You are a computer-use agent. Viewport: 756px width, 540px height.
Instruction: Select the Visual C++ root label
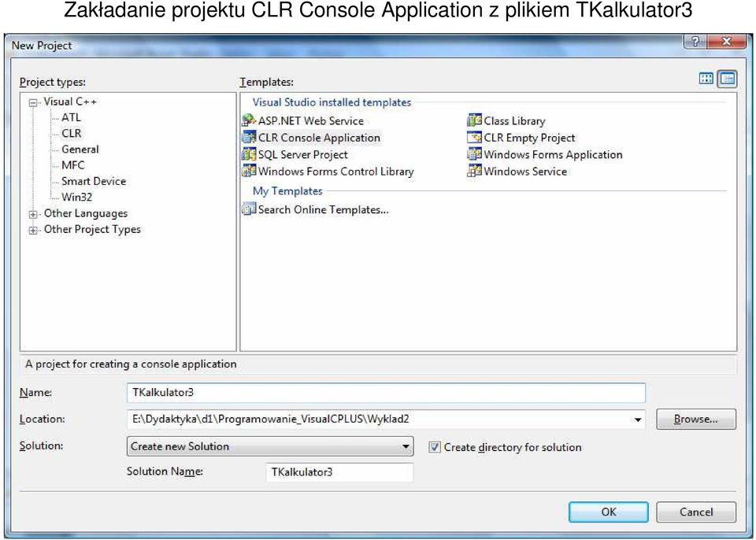pyautogui.click(x=70, y=102)
